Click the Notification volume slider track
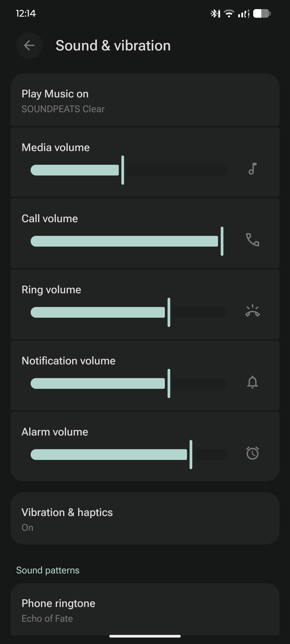This screenshot has width=290, height=644. 129,383
